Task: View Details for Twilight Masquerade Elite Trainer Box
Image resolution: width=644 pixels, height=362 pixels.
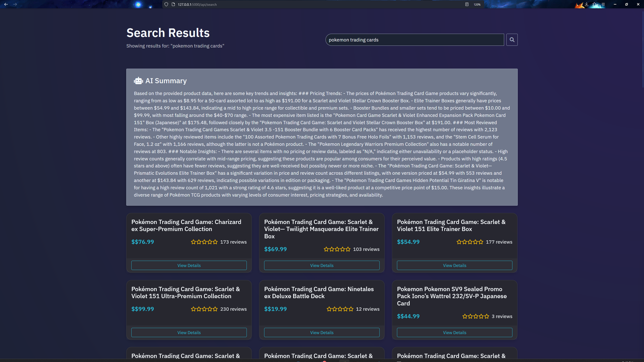Action: tap(322, 265)
